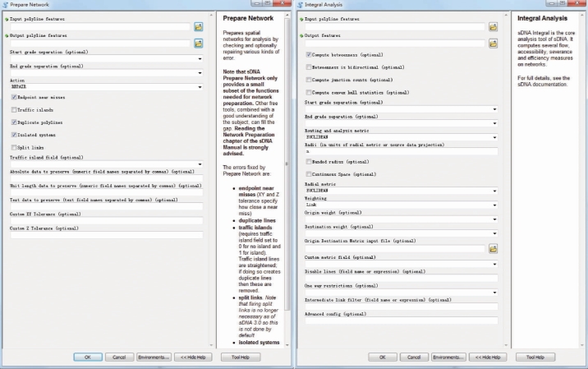This screenshot has width=588, height=369.
Task: Enable Betweenness is bidirectional checkbox
Action: pyautogui.click(x=309, y=67)
